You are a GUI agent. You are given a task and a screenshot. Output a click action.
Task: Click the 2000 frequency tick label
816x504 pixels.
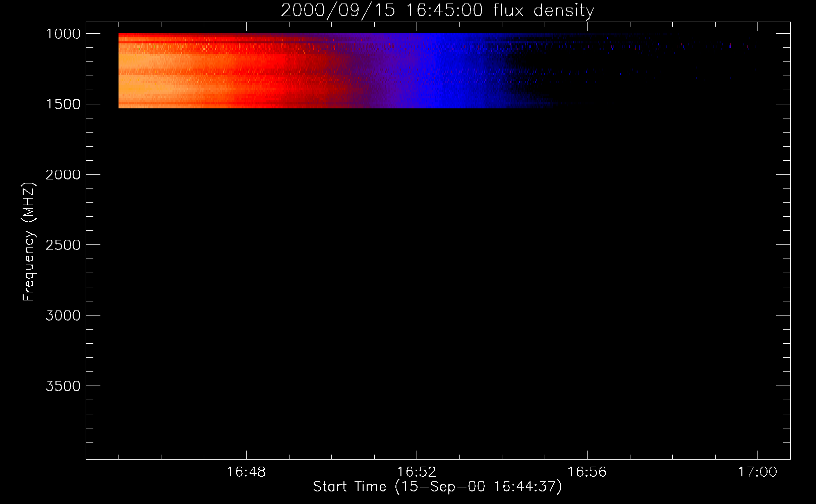pyautogui.click(x=63, y=175)
